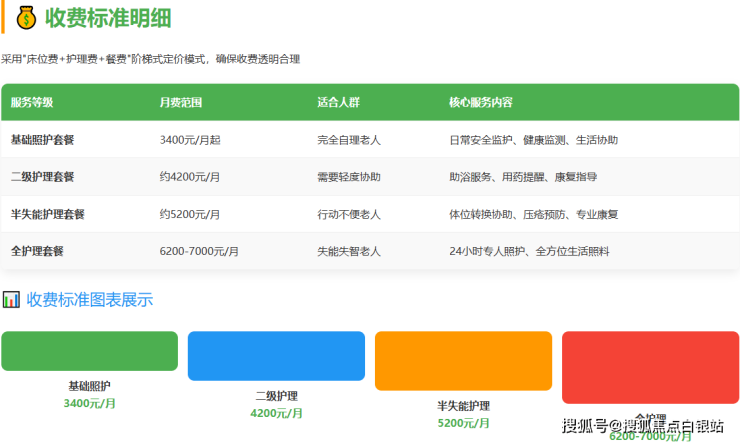Click the green 4200元/月 label under the blue bar
Viewport: 740px width, 442px height.
tap(276, 413)
